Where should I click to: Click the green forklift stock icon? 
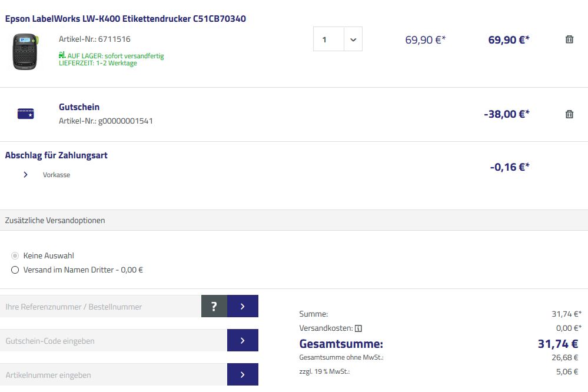pos(62,55)
